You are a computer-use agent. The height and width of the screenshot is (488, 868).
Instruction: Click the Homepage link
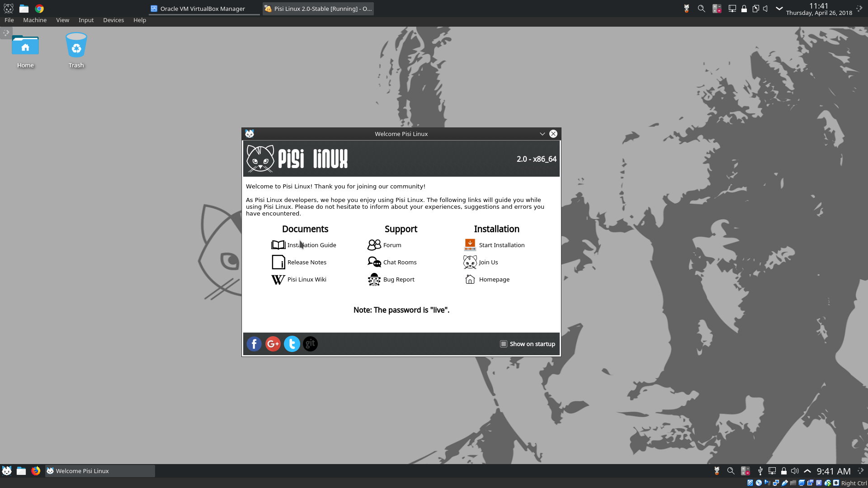click(x=494, y=279)
